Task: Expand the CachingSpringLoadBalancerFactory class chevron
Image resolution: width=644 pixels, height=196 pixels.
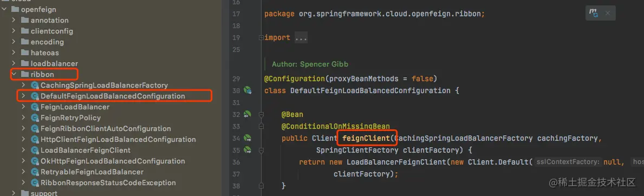Action: 23,85
